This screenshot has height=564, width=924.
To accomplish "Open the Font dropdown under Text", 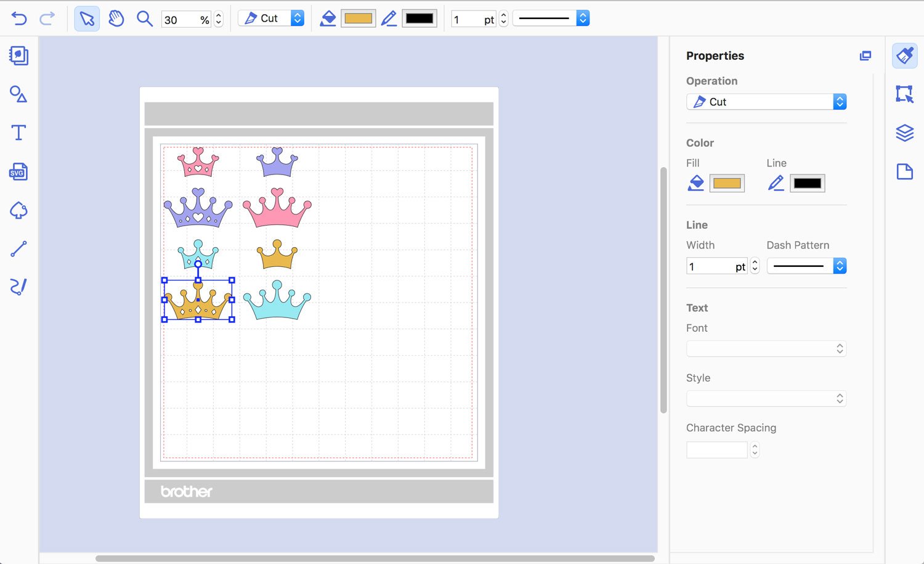I will tap(766, 348).
